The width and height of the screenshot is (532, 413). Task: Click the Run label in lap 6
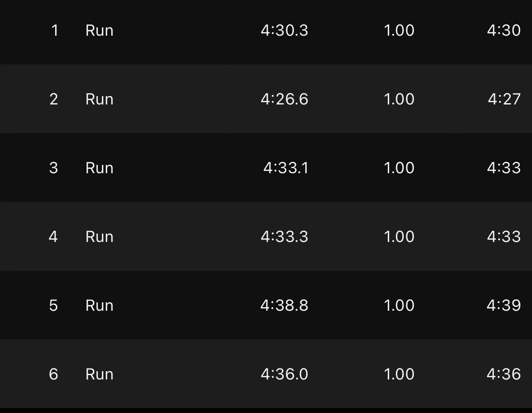coord(99,374)
